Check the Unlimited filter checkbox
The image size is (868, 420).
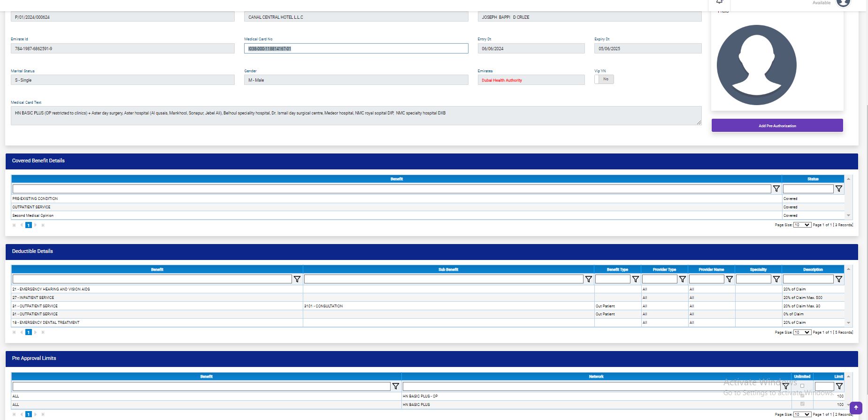802,386
